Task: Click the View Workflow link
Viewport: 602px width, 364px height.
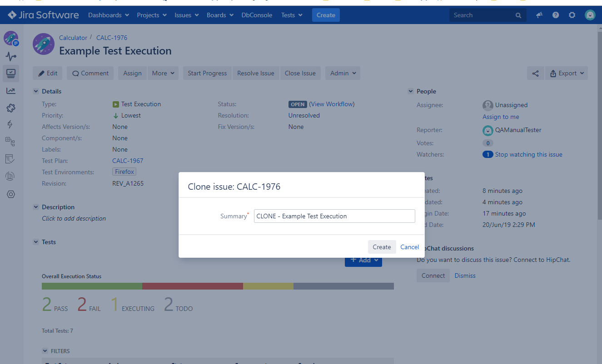Action: click(332, 104)
